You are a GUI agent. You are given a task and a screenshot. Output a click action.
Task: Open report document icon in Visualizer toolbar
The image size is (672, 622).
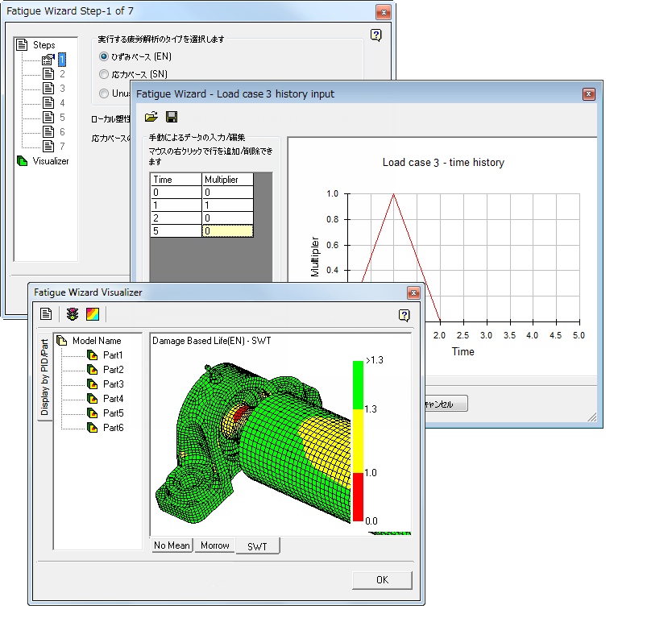pos(46,313)
